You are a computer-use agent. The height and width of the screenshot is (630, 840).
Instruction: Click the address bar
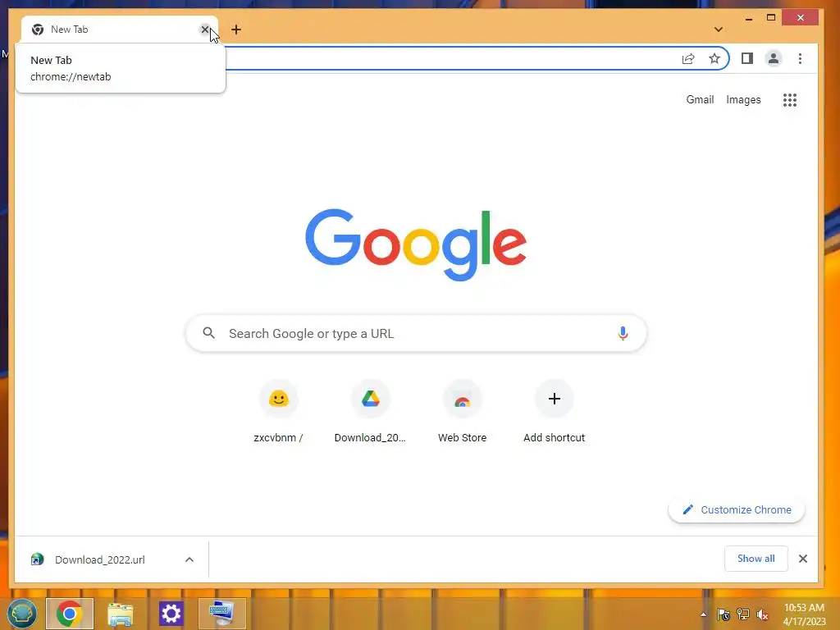coord(450,59)
